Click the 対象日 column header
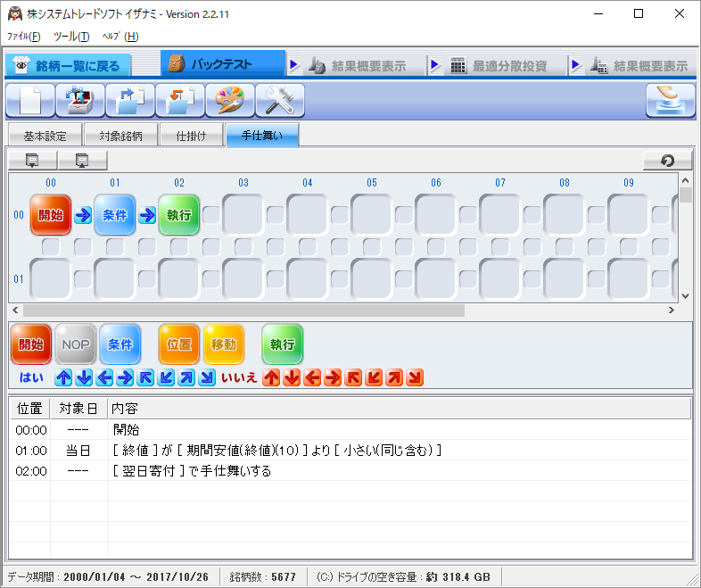Image resolution: width=701 pixels, height=588 pixels. coord(78,409)
